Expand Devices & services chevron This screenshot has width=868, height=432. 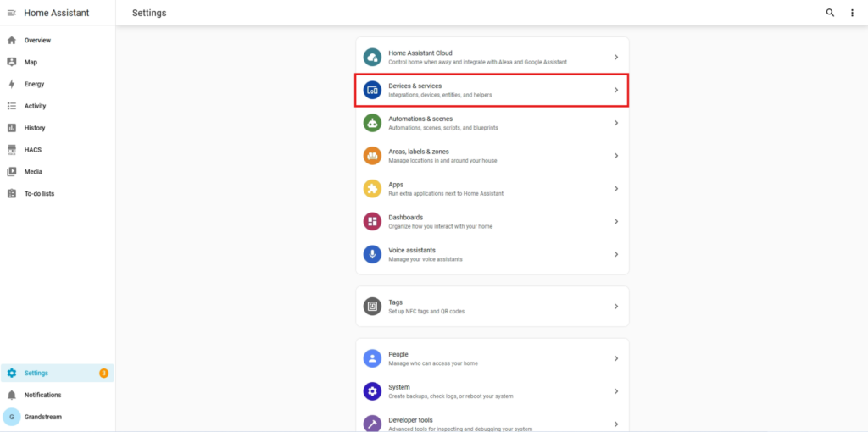coord(616,90)
